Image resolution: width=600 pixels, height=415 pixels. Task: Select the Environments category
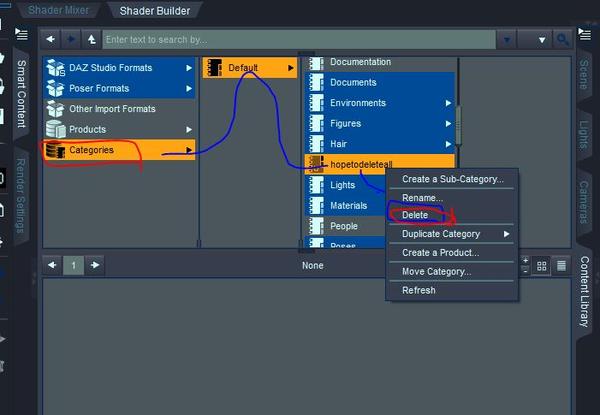380,103
